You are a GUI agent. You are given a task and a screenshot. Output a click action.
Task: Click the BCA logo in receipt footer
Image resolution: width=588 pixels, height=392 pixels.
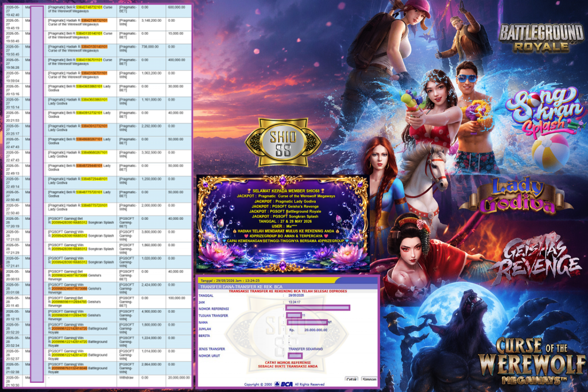[284, 384]
